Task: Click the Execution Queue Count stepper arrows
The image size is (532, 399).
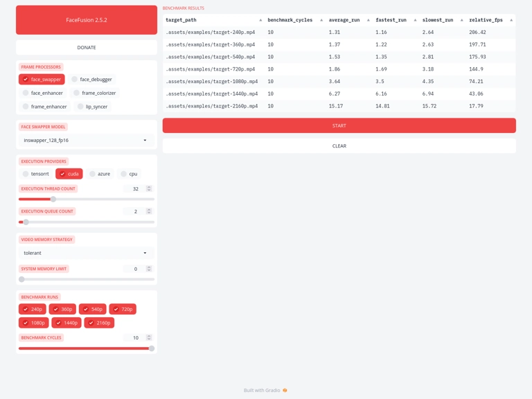Action: click(149, 211)
